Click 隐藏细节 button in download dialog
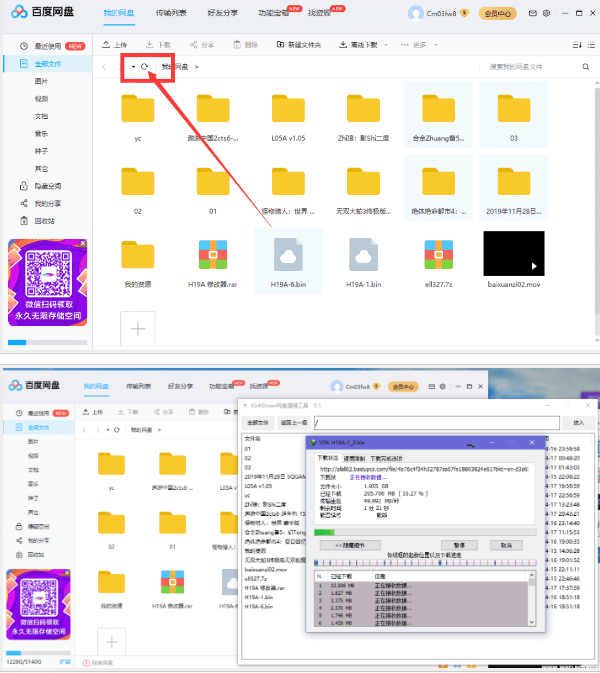600x673 pixels. pyautogui.click(x=350, y=545)
